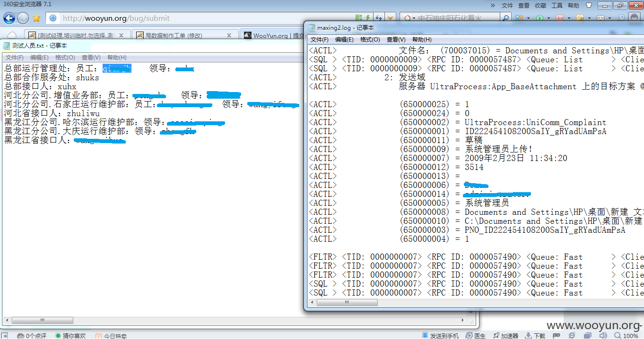Open browser 文件 menu
Image resolution: width=644 pixels, height=339 pixels.
click(507, 6)
